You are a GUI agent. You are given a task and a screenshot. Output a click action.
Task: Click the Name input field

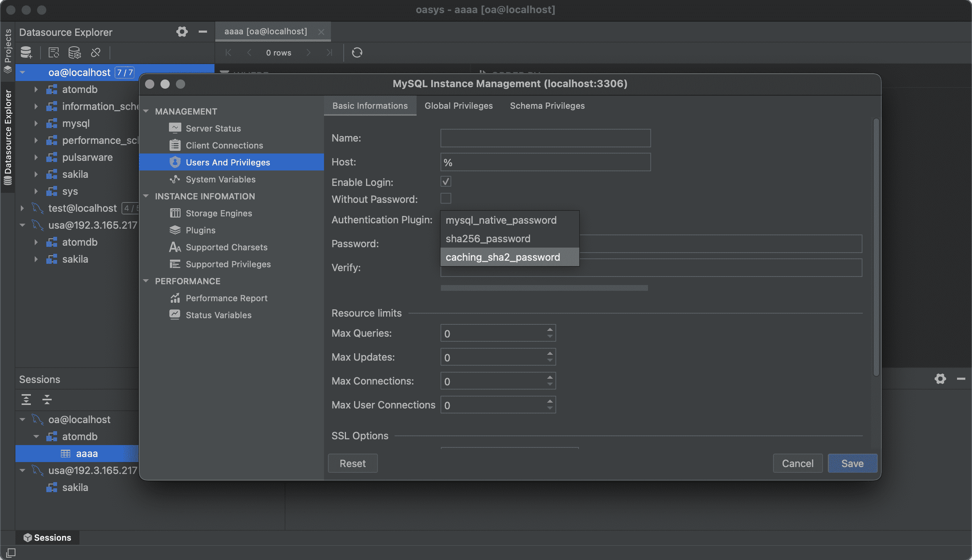click(545, 138)
